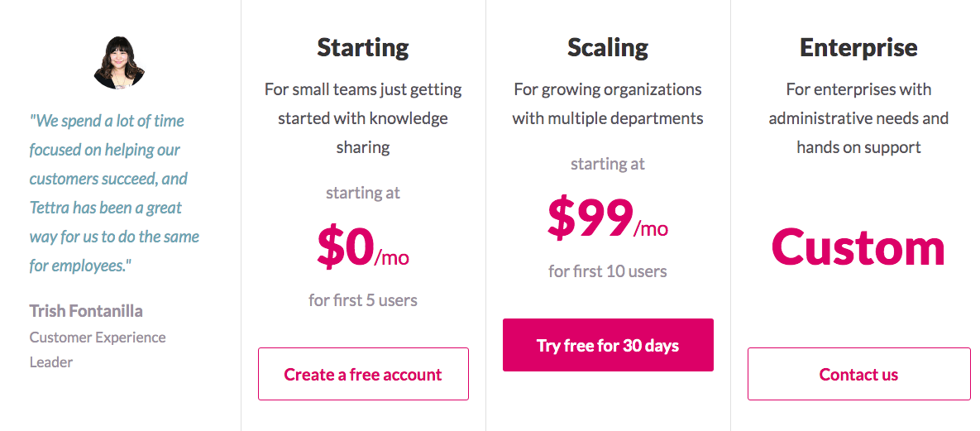Select the Enterprise plan heading
Image resolution: width=980 pixels, height=431 pixels.
coord(858,47)
